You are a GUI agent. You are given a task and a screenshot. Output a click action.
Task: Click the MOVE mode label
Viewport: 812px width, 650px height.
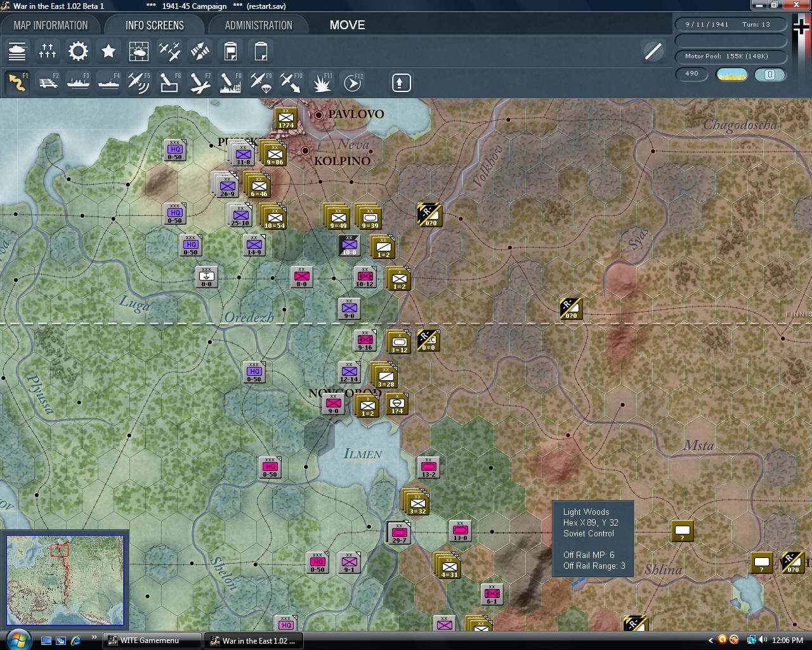point(347,25)
